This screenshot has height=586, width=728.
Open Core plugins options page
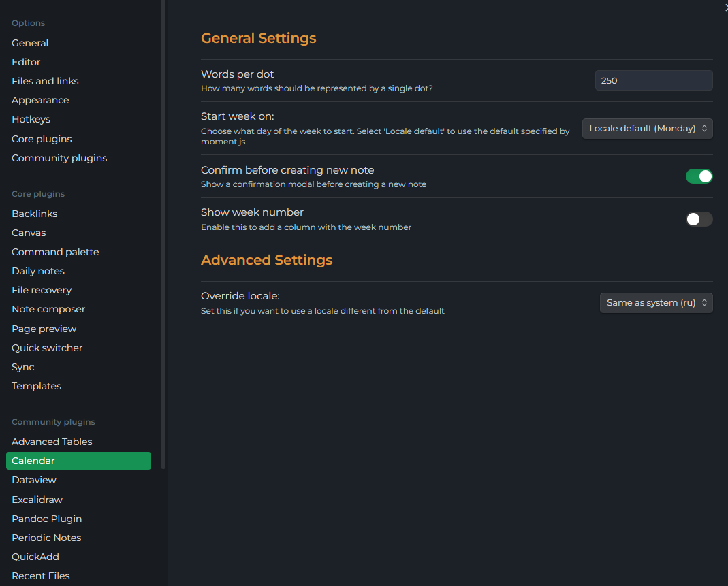[42, 139]
